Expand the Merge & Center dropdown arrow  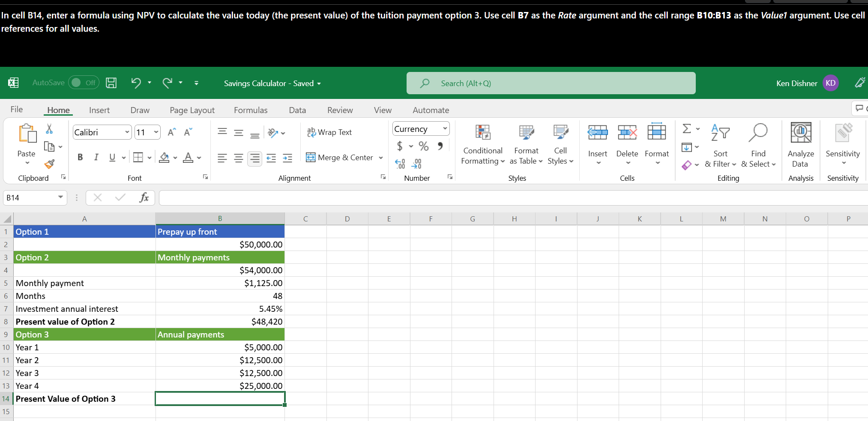pyautogui.click(x=380, y=158)
